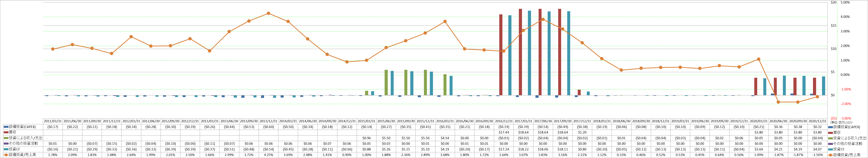Select the 1.78% ratio cell under 2011/03/31

click(x=53, y=155)
